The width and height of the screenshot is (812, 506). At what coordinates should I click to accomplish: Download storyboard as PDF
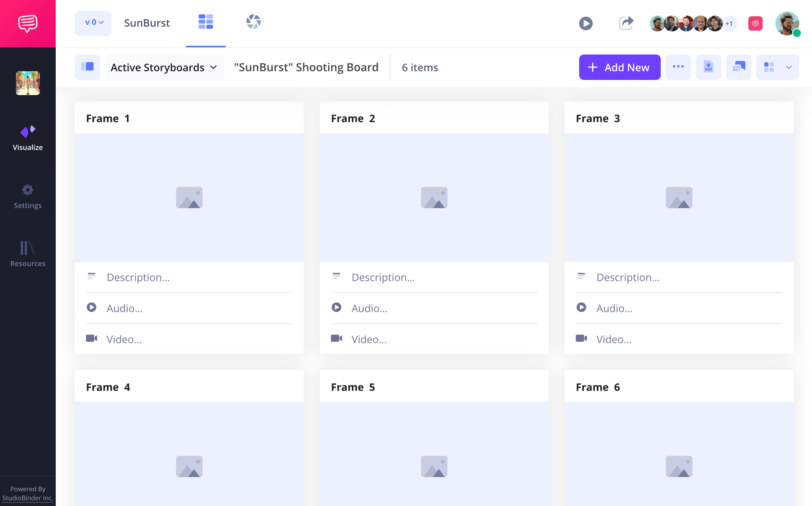708,67
